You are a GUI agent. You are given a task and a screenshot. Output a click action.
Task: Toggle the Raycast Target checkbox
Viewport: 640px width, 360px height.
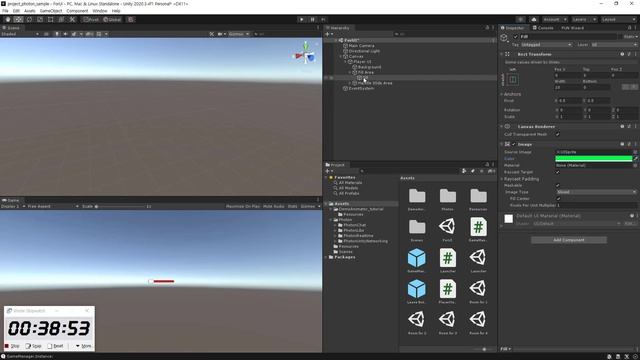[558, 172]
